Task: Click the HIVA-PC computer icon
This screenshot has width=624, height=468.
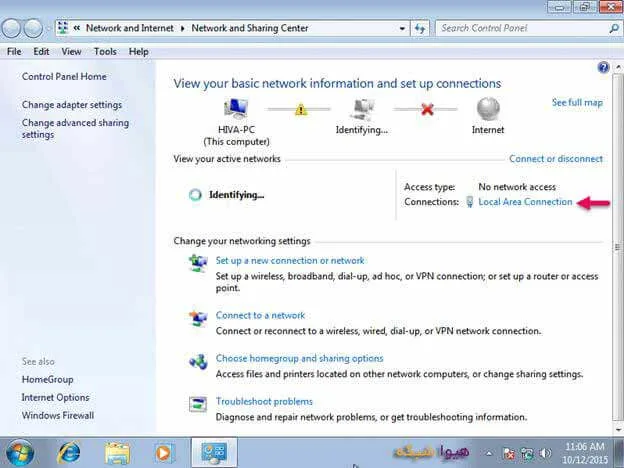Action: 236,108
